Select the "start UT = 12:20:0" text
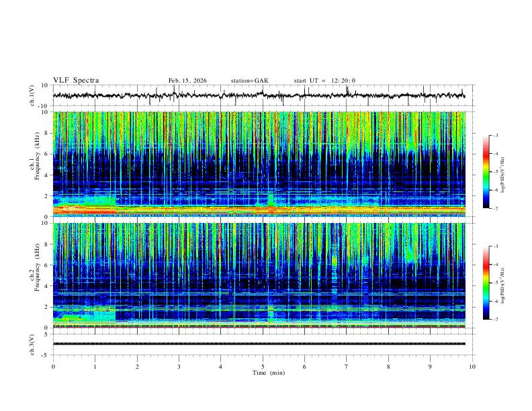Screen dimensions: 532x411 point(324,81)
